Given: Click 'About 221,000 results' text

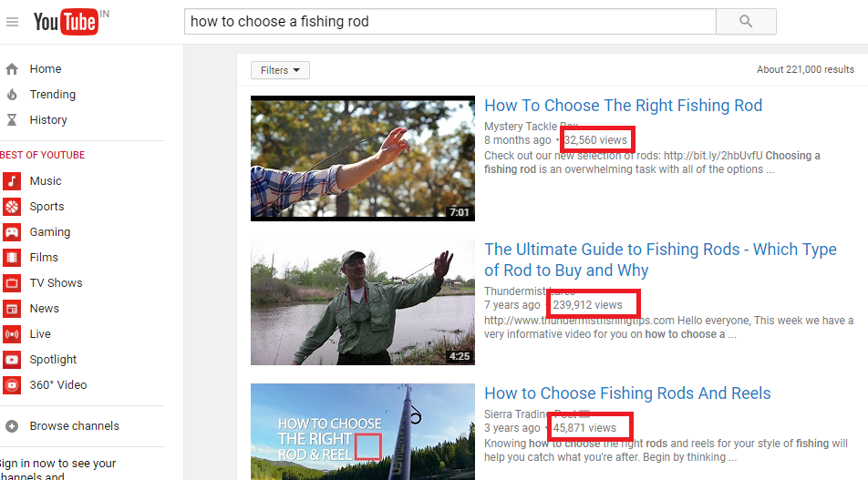Looking at the screenshot, I should click(805, 69).
